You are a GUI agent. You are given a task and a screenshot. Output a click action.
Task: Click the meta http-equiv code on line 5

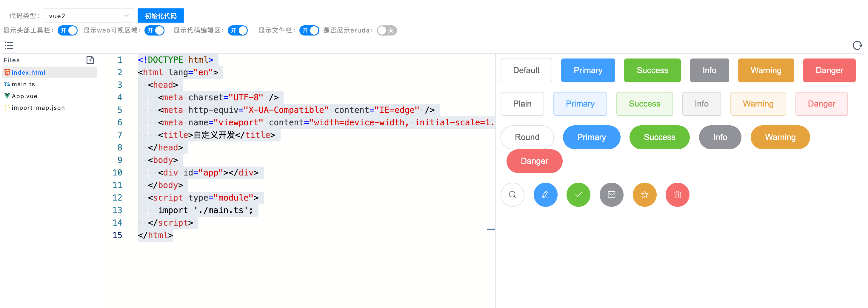point(296,110)
